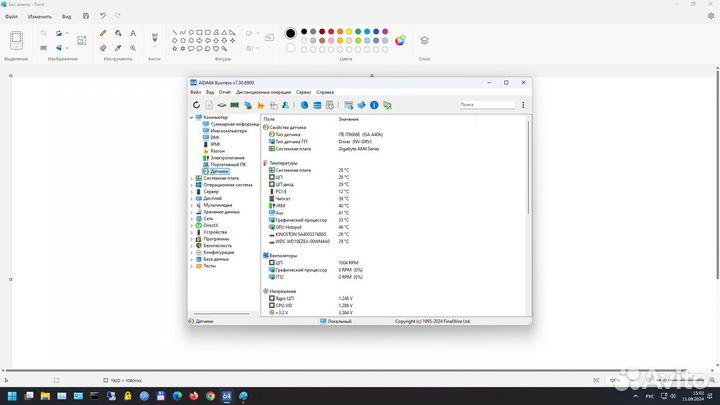Click the blue globe icon in AIDA64 toolbar
Image resolution: width=720 pixels, height=405 pixels.
click(304, 105)
